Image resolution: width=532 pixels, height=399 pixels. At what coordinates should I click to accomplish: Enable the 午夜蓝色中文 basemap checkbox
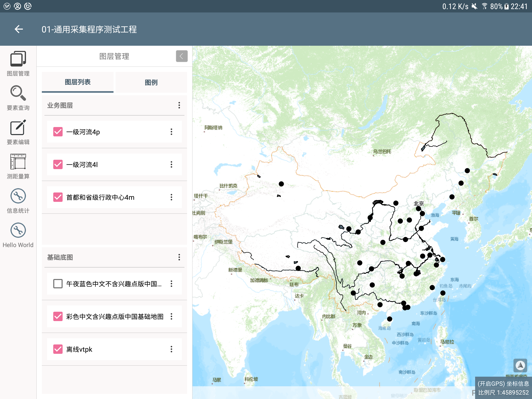coord(58,284)
